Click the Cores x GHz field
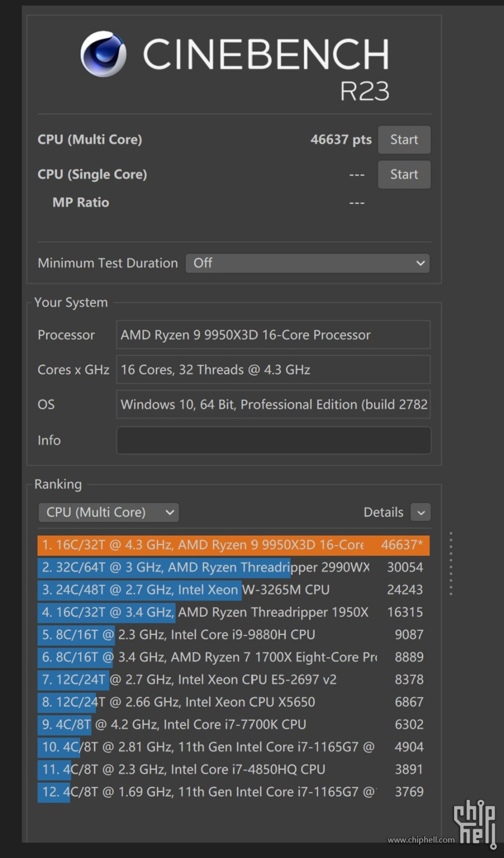Image resolution: width=504 pixels, height=858 pixels. click(x=273, y=370)
